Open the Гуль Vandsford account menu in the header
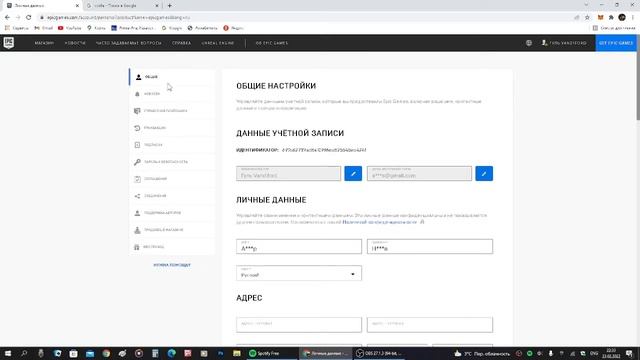This screenshot has height=360, width=640. (564, 43)
